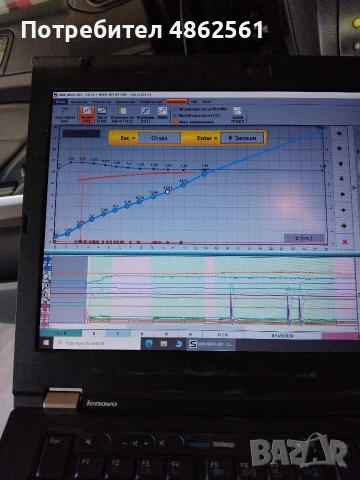Click the green plus add-point button
360x480 pixels.
click(344, 226)
